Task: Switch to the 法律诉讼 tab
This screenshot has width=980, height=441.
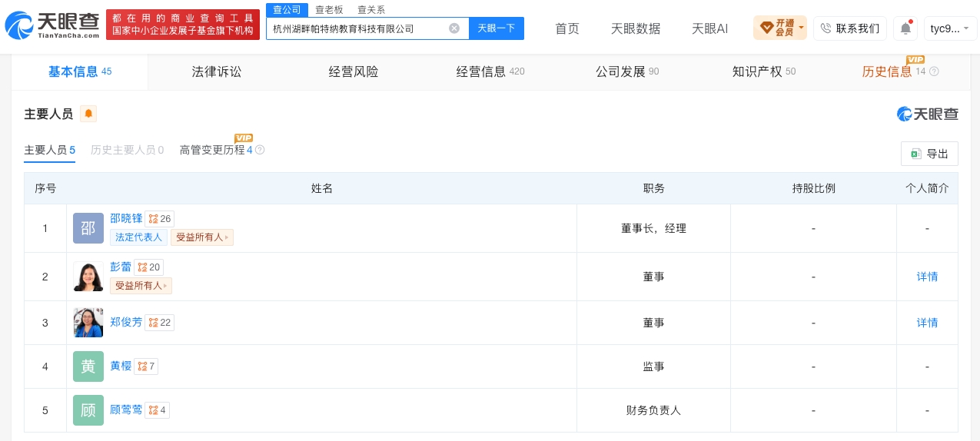Action: point(217,71)
